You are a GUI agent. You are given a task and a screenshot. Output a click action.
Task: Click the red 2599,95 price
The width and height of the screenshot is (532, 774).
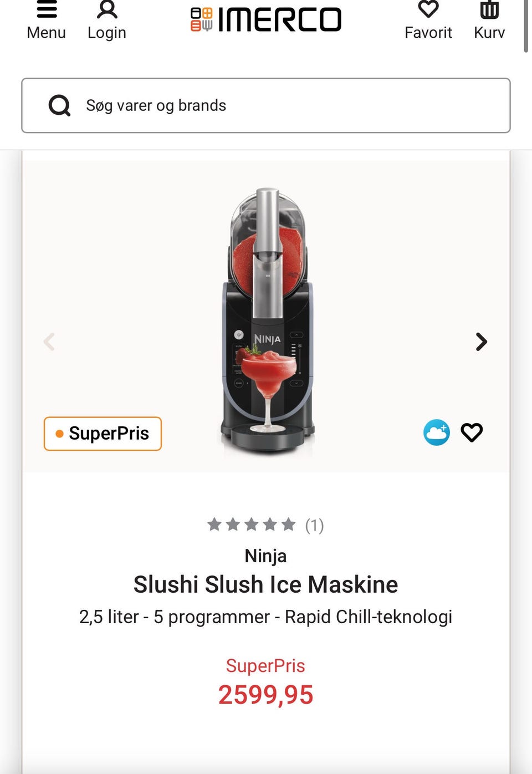point(265,695)
